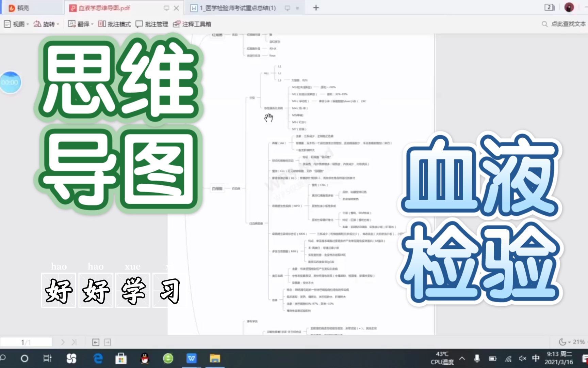Select the 血液学思维导图.pdf tab
Viewport: 588px width, 368px height.
pos(100,8)
